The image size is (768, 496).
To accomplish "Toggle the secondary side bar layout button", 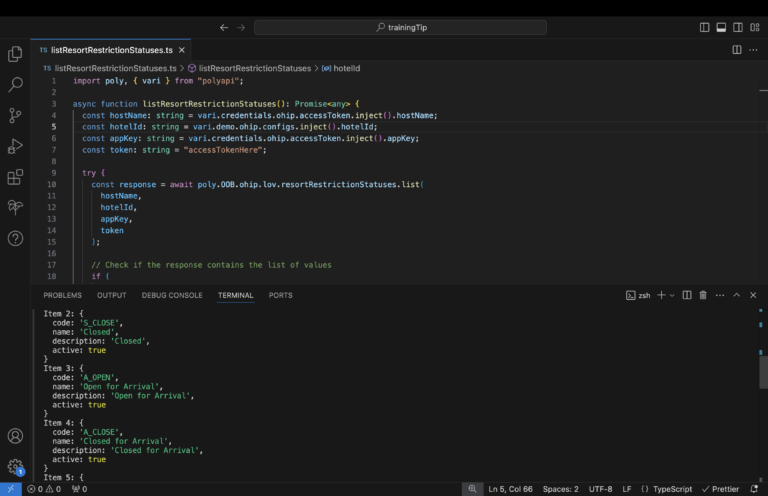I will point(738,27).
